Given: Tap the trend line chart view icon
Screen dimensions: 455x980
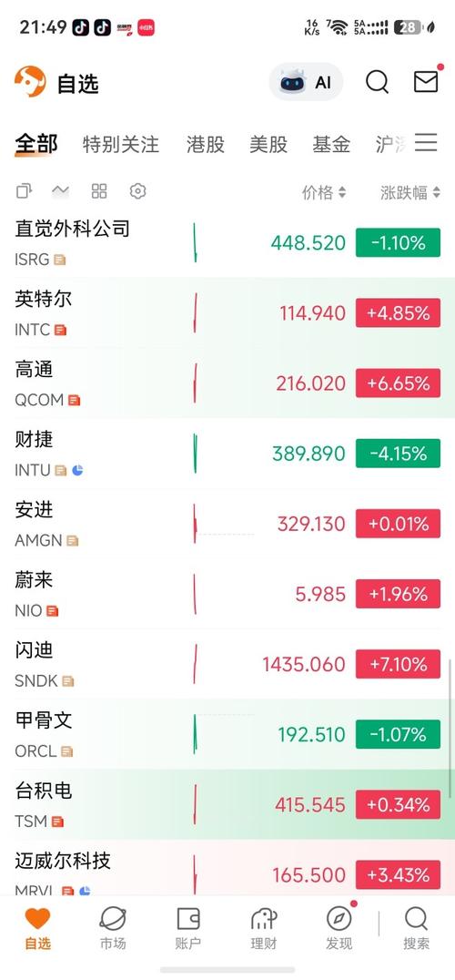Looking at the screenshot, I should [x=61, y=191].
